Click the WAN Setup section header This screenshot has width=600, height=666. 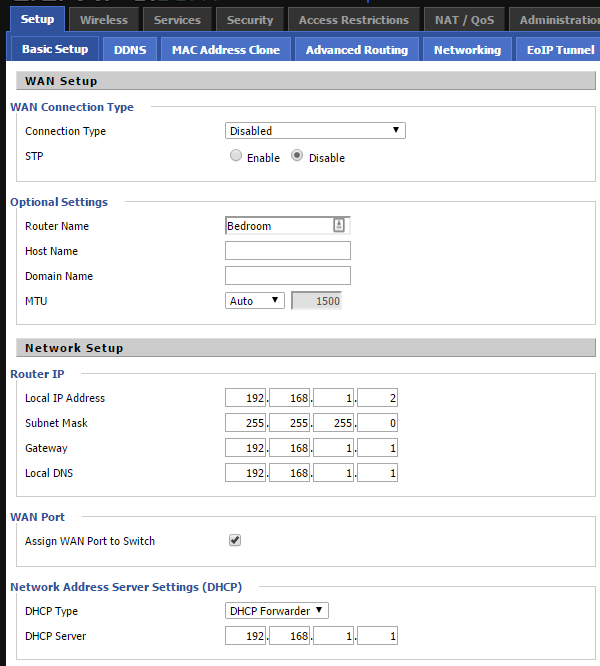click(x=306, y=81)
